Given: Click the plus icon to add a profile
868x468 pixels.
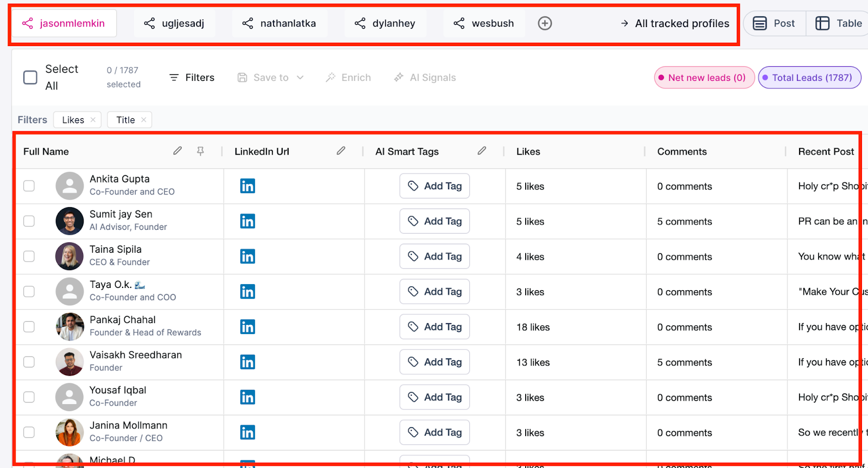Looking at the screenshot, I should pyautogui.click(x=545, y=23).
